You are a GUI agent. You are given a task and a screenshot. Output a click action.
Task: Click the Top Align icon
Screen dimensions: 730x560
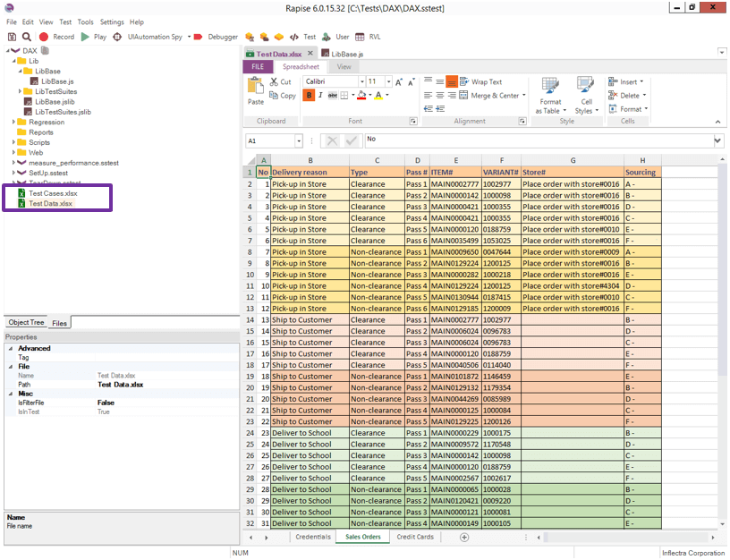click(x=429, y=81)
